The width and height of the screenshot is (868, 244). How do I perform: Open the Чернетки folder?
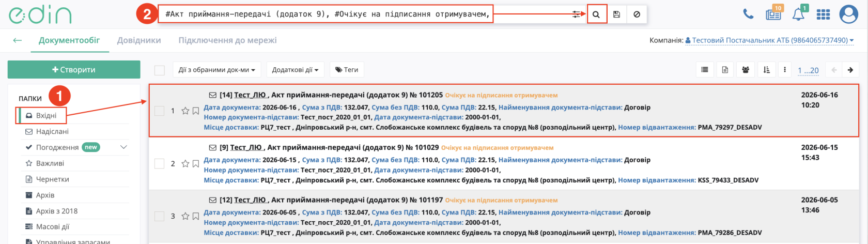pyautogui.click(x=52, y=179)
